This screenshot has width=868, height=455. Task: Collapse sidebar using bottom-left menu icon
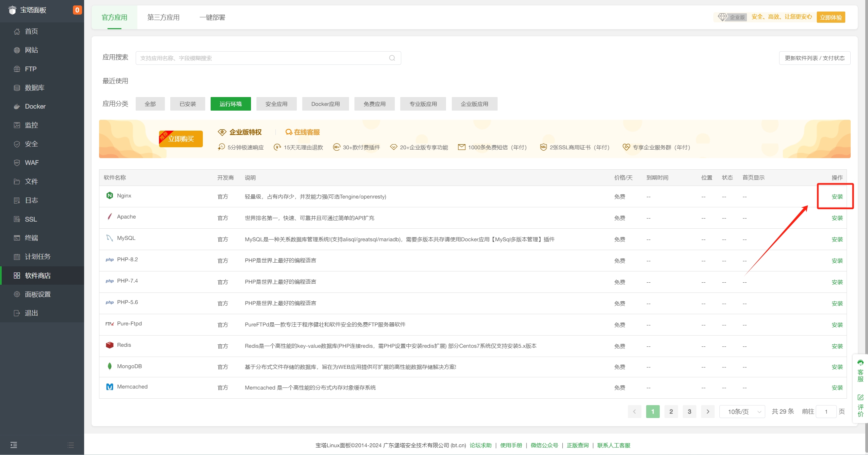tap(14, 445)
